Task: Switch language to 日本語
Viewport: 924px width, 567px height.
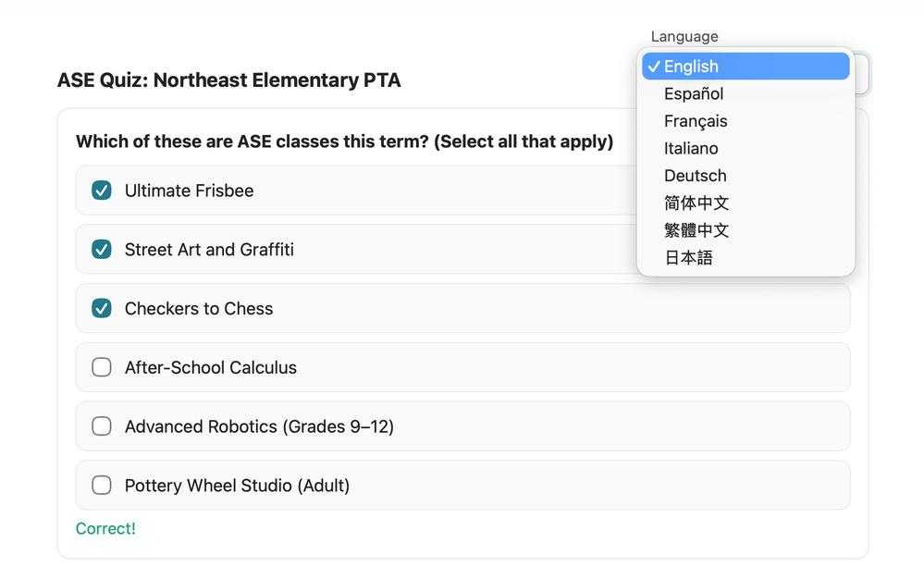Action: (688, 258)
